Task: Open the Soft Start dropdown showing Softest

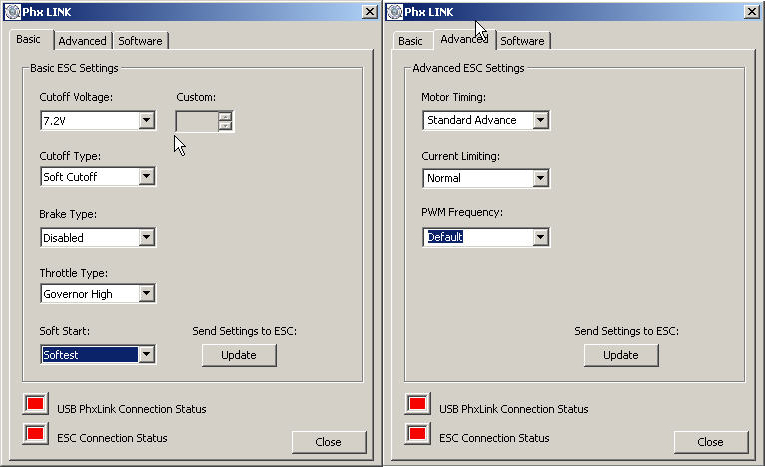Action: click(146, 355)
